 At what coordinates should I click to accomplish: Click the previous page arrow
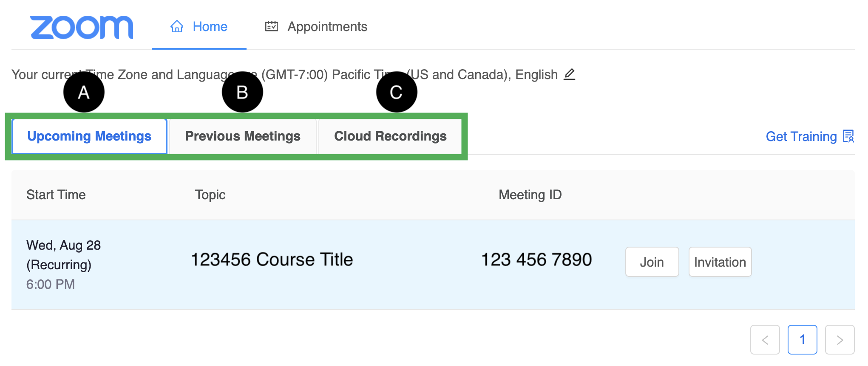[765, 340]
